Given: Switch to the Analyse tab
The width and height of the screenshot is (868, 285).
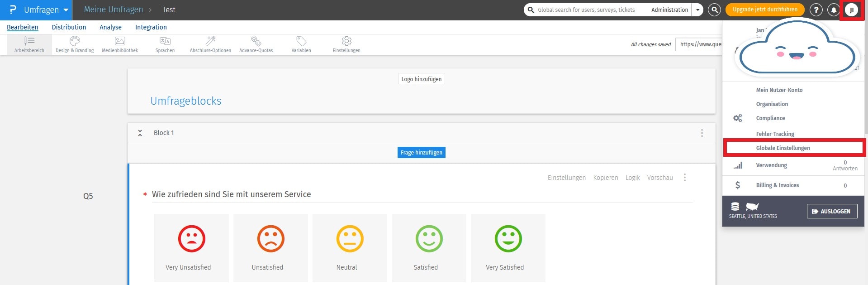Looking at the screenshot, I should coord(110,27).
